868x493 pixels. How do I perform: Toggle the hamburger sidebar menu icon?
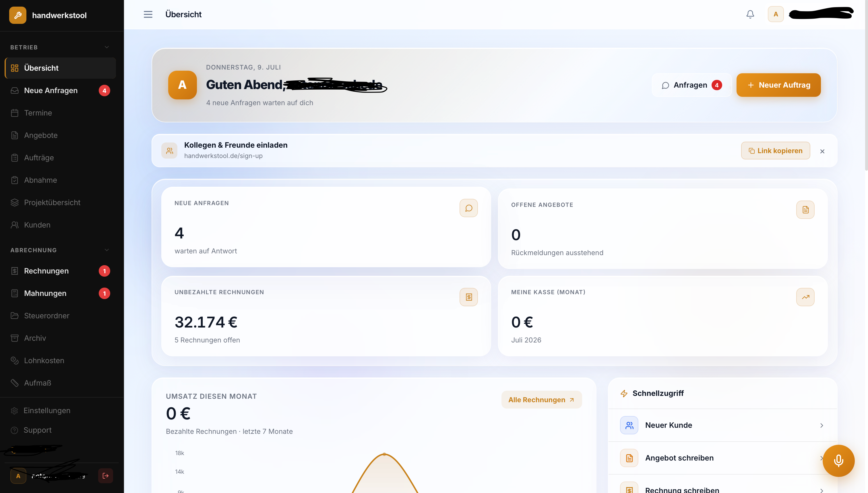[x=148, y=14]
